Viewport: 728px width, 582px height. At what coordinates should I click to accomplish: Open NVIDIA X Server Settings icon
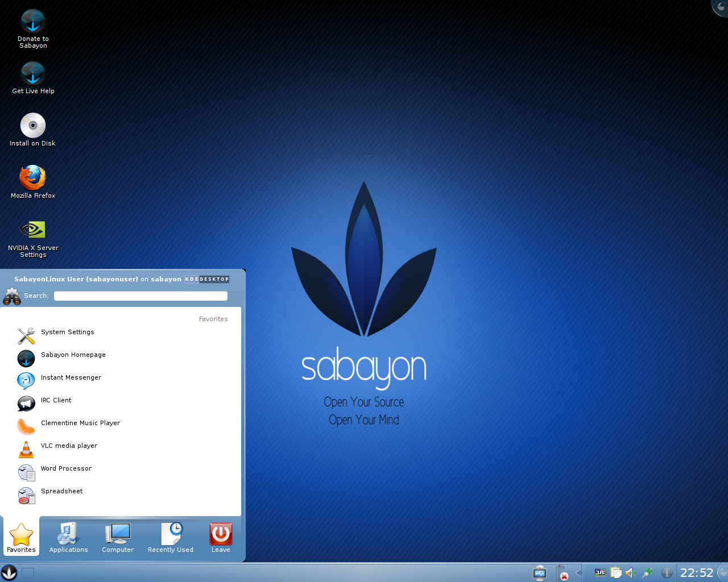[x=33, y=230]
